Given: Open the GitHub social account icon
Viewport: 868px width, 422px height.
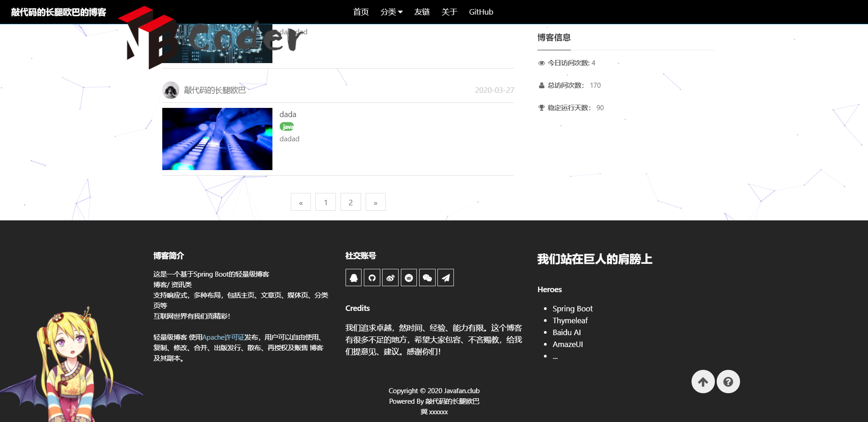Looking at the screenshot, I should point(372,278).
